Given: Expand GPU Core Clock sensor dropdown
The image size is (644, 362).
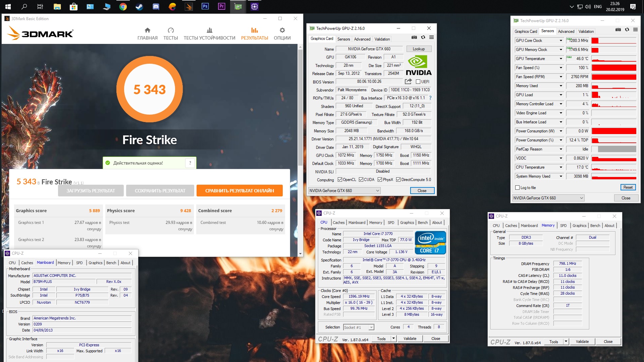Looking at the screenshot, I should (x=561, y=41).
